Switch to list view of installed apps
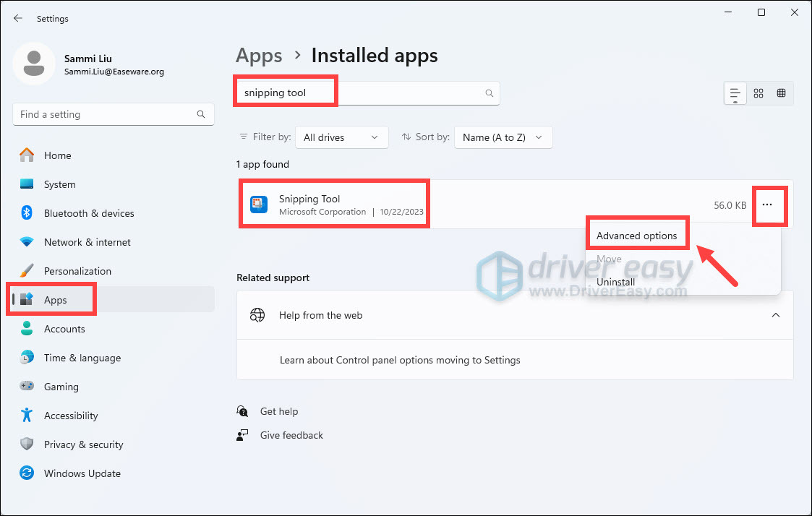This screenshot has height=516, width=812. point(735,93)
